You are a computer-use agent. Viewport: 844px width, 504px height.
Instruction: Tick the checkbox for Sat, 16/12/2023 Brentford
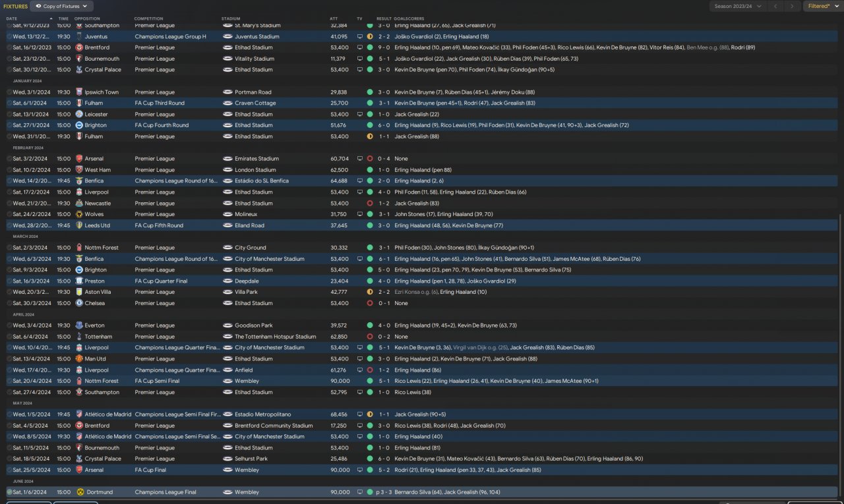tap(10, 47)
